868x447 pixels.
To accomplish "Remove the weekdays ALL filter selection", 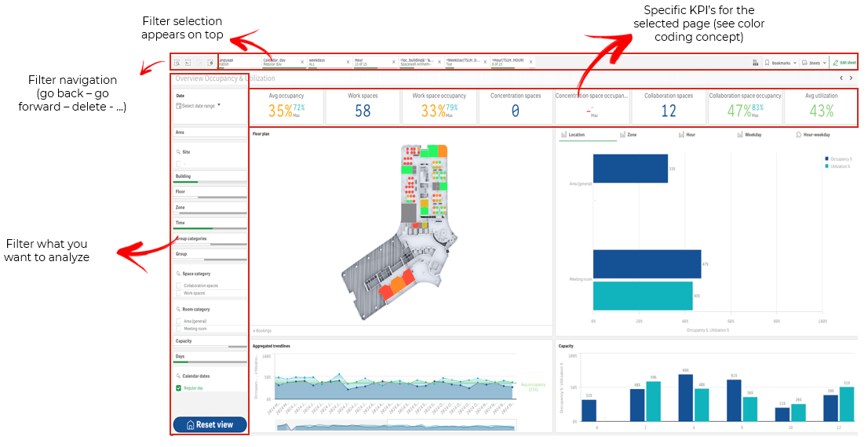I will click(x=348, y=62).
